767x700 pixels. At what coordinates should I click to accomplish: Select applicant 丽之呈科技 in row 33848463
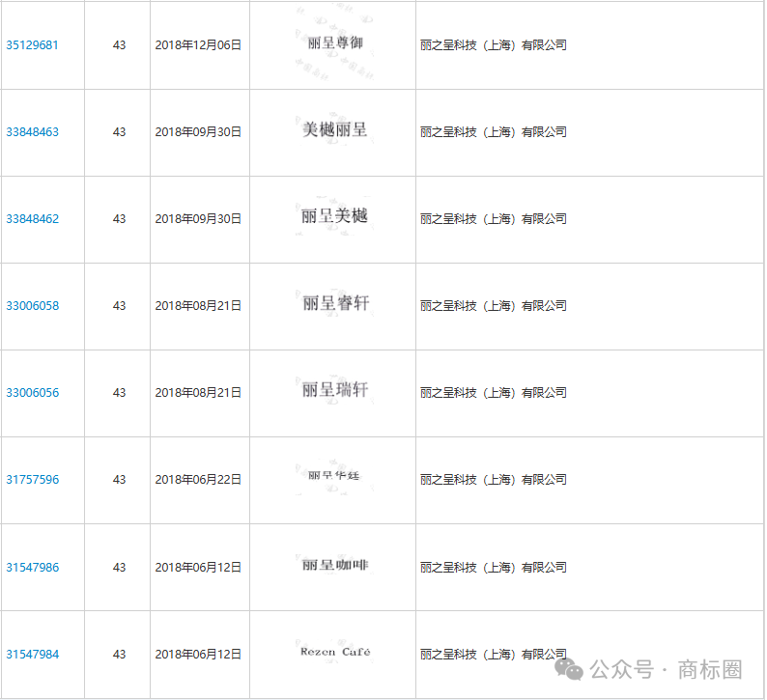(x=493, y=132)
